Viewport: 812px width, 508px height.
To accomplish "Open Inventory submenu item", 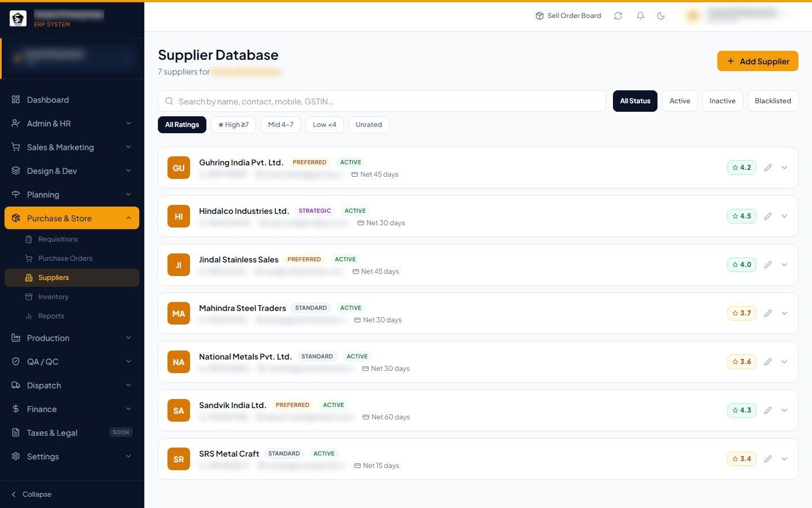I will tap(72, 297).
